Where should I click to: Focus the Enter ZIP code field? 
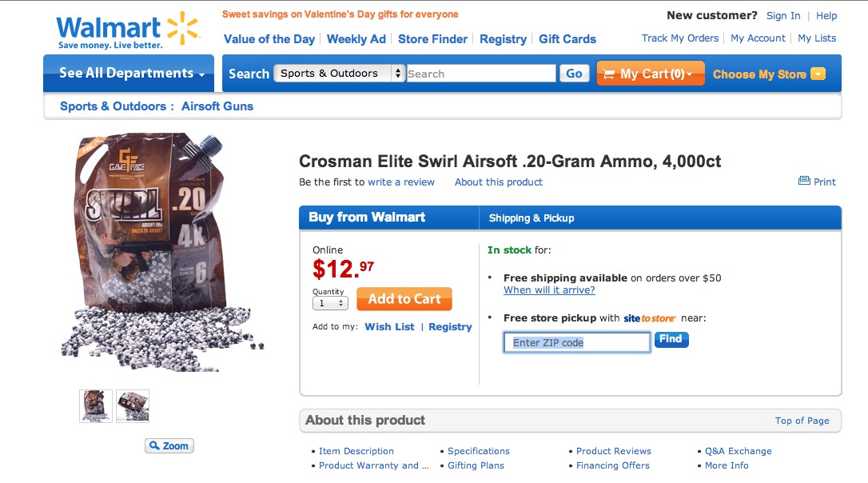point(577,343)
